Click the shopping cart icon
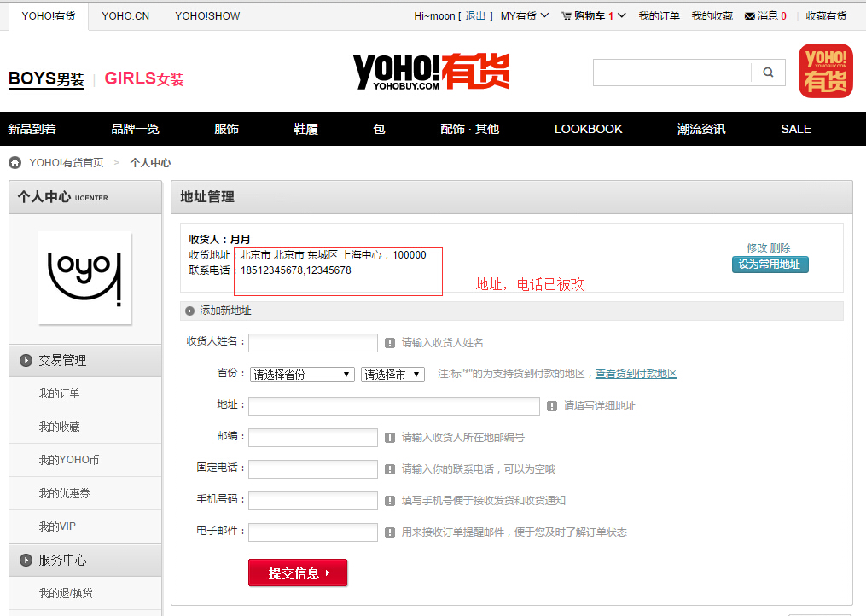The width and height of the screenshot is (866, 616). [x=567, y=16]
